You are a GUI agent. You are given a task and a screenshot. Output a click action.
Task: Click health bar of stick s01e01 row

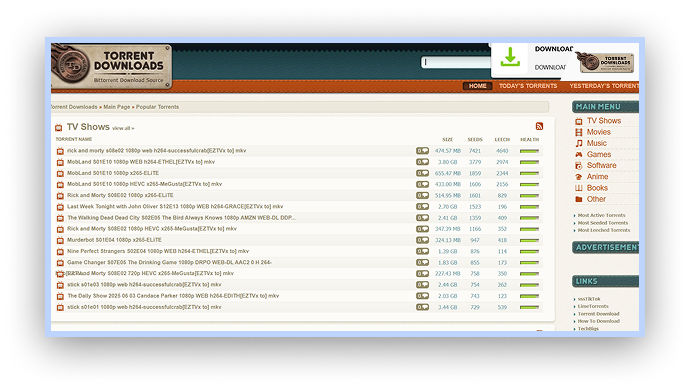click(529, 307)
